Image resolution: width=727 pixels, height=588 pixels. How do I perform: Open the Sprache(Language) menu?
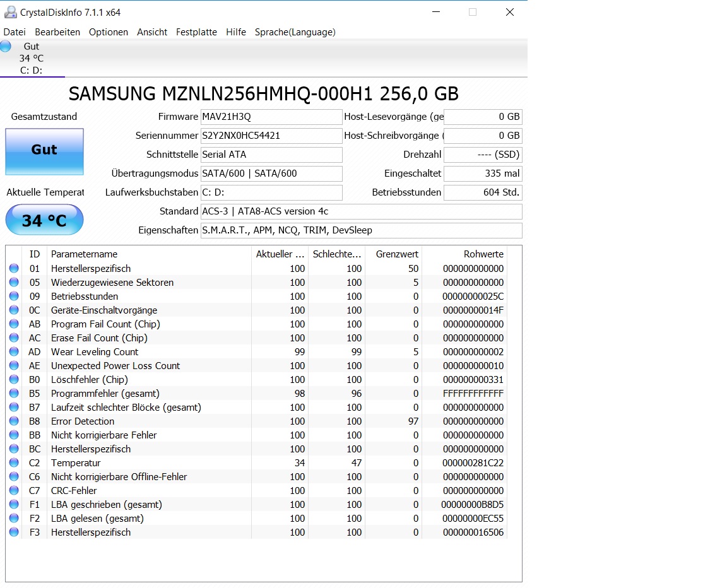[295, 32]
